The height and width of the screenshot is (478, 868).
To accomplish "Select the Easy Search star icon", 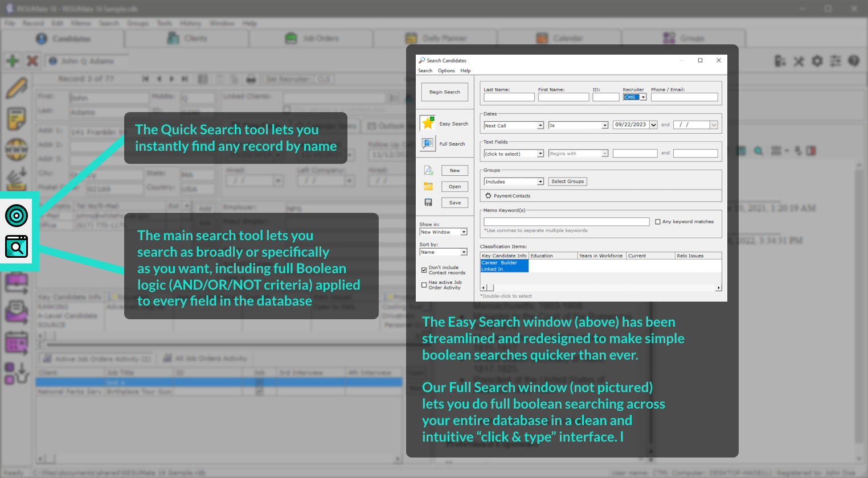I will 428,123.
